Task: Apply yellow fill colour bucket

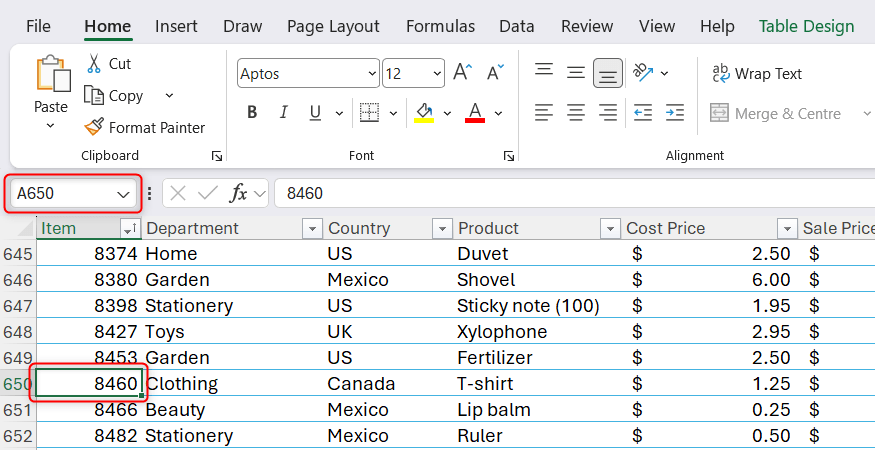Action: [x=424, y=113]
